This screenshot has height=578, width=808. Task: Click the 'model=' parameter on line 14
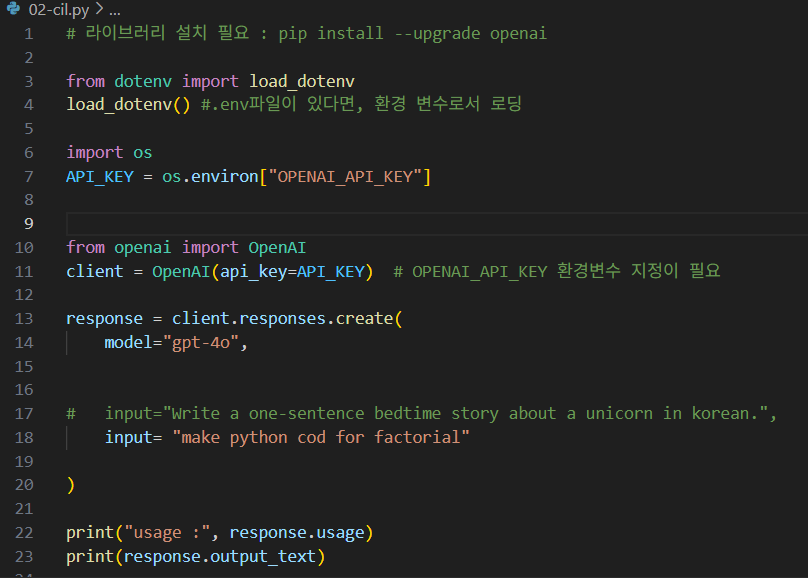coord(133,343)
